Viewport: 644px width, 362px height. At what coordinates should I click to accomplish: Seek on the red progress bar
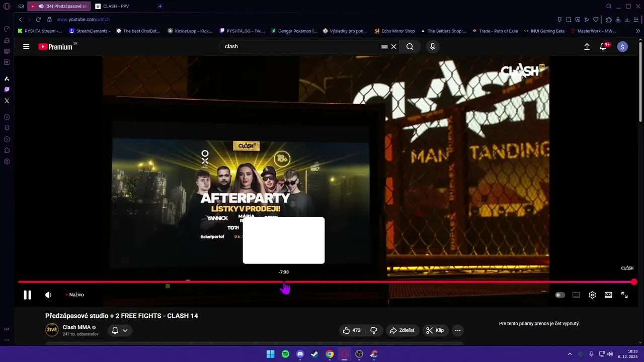click(x=326, y=282)
